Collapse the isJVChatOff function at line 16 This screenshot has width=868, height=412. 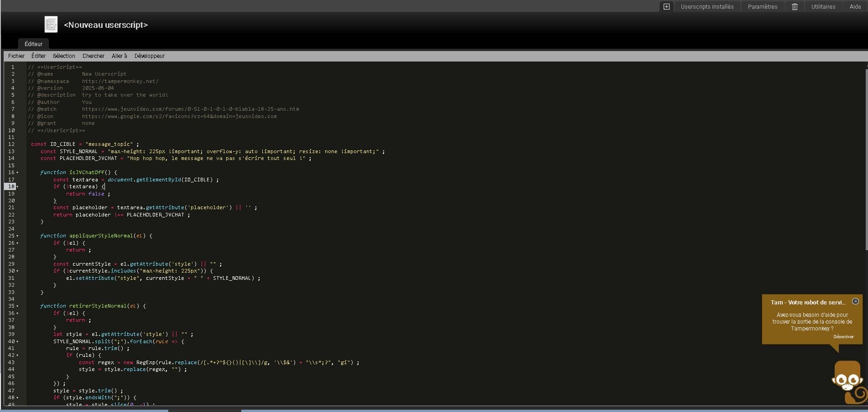(18, 173)
